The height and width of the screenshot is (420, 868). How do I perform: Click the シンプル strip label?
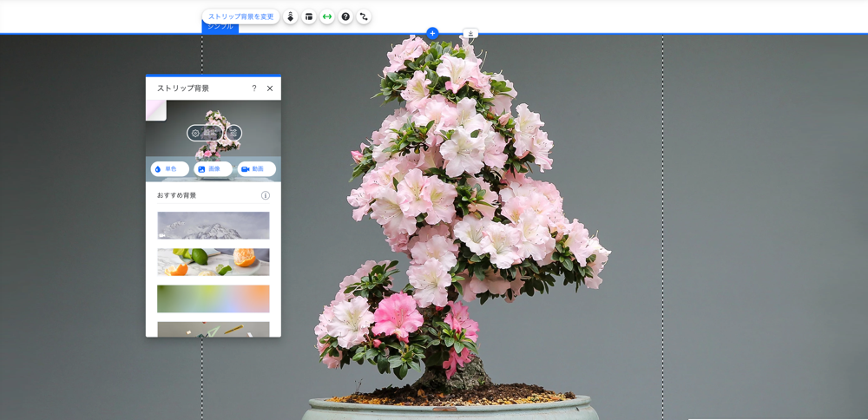click(x=220, y=27)
